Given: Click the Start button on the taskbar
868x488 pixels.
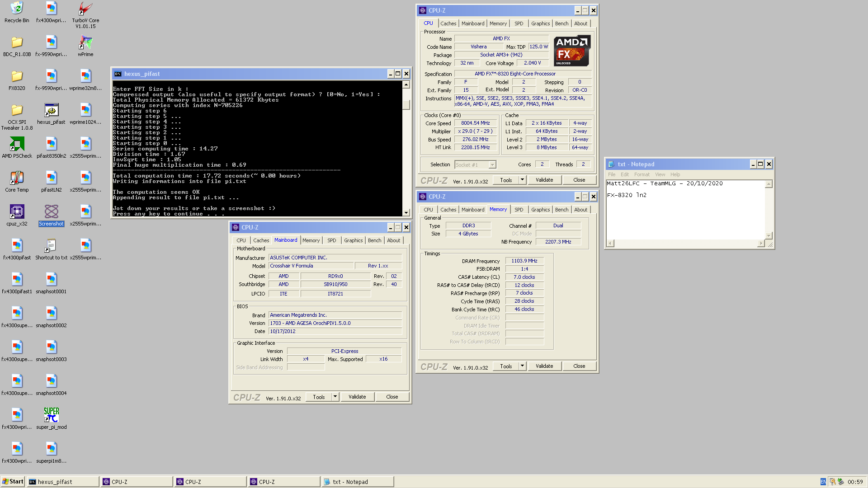Looking at the screenshot, I should tap(13, 482).
